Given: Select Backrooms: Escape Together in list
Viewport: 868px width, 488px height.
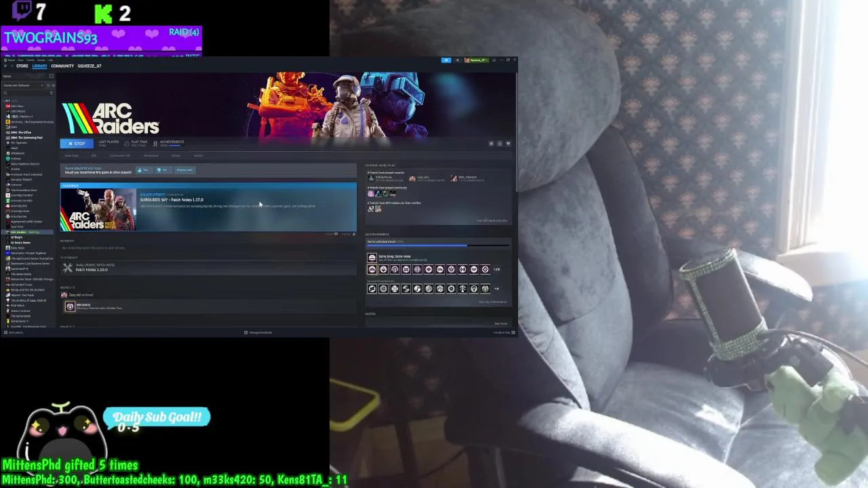Looking at the screenshot, I should click(28, 253).
